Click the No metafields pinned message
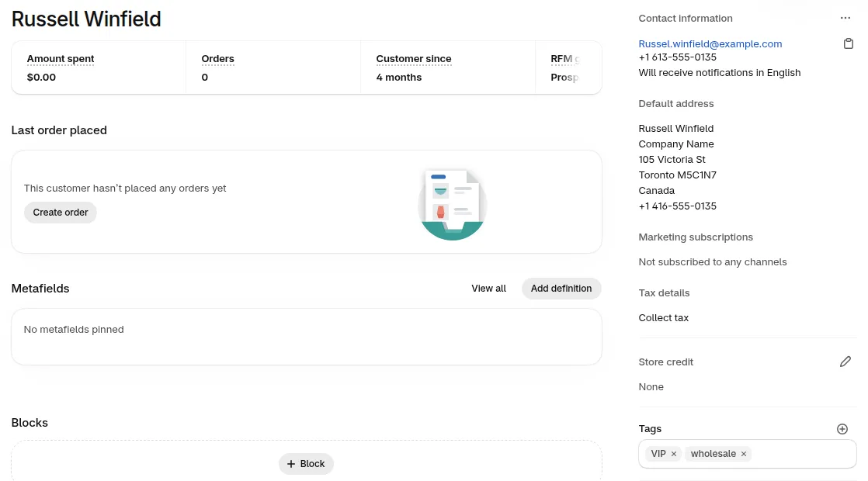The height and width of the screenshot is (481, 868). tap(74, 330)
